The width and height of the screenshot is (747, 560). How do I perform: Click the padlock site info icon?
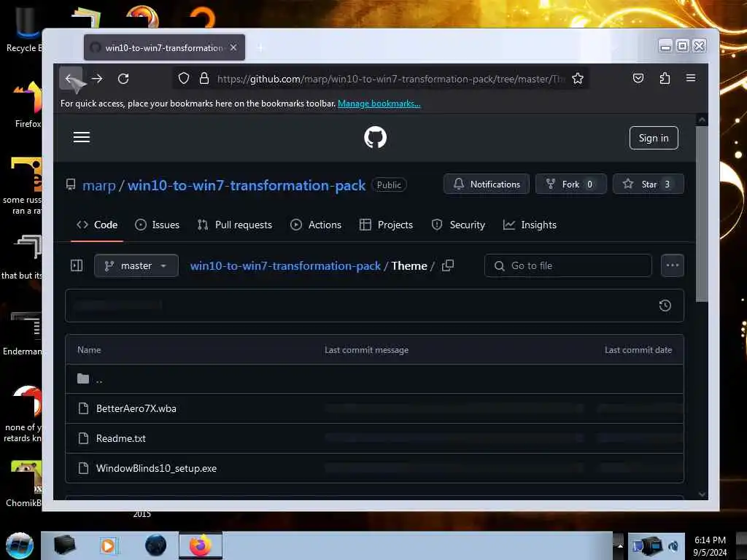[204, 79]
